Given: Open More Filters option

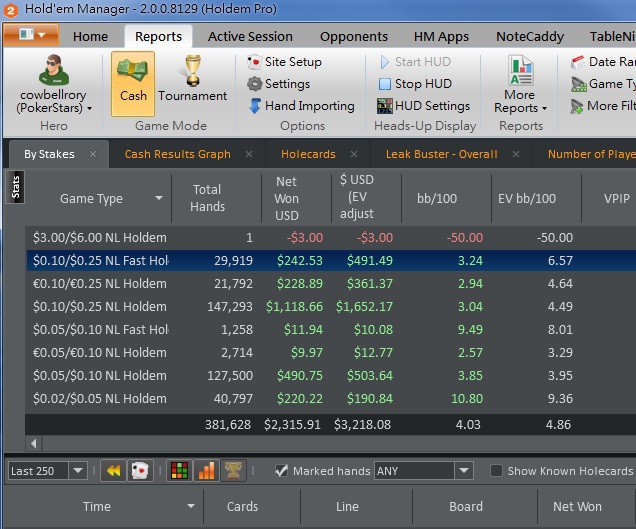Looking at the screenshot, I should coord(603,106).
